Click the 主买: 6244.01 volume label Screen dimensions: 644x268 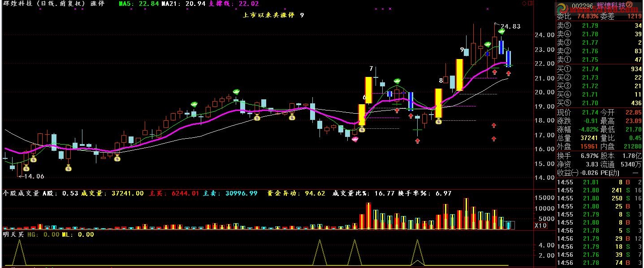174,193
